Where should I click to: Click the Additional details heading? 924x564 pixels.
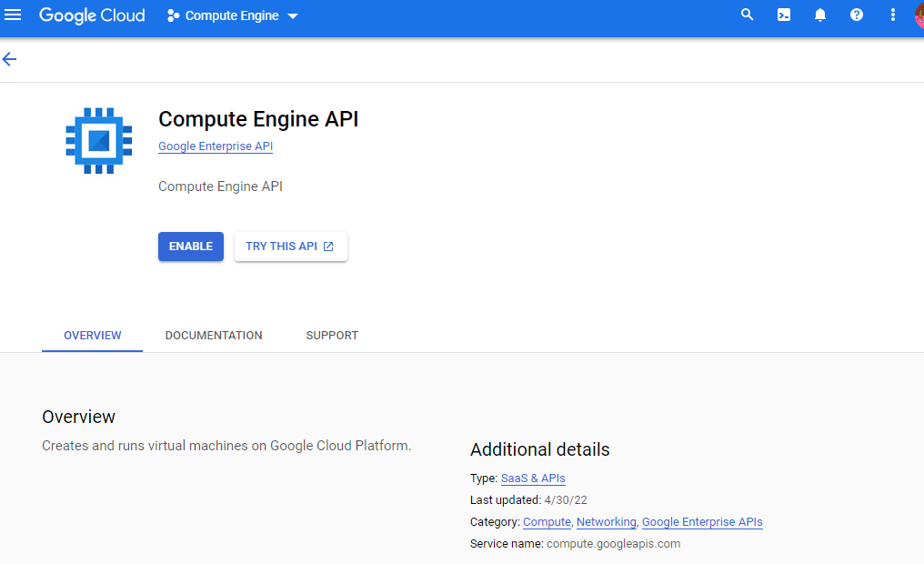pyautogui.click(x=540, y=449)
